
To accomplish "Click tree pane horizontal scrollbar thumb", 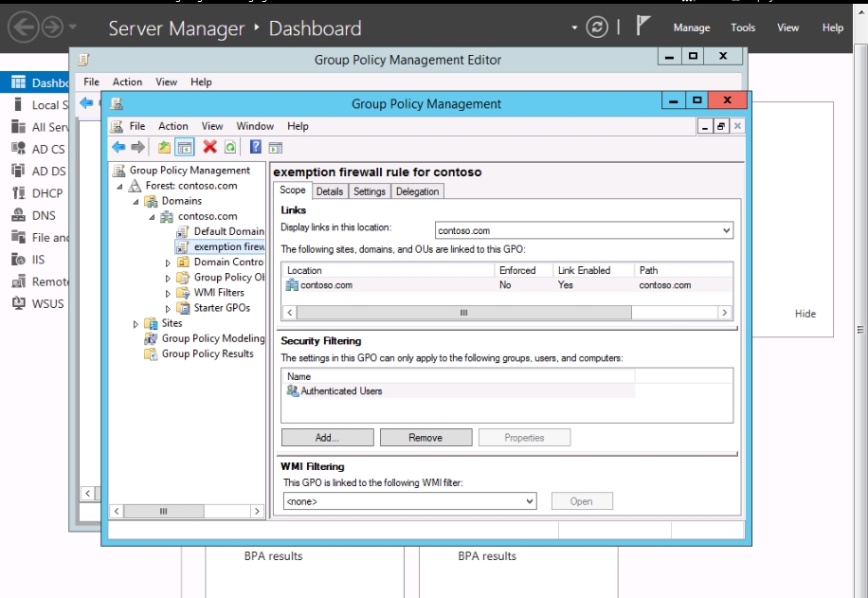I will (x=163, y=511).
